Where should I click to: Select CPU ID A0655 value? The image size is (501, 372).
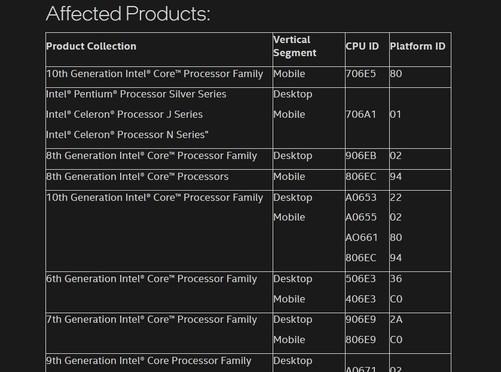(x=361, y=217)
